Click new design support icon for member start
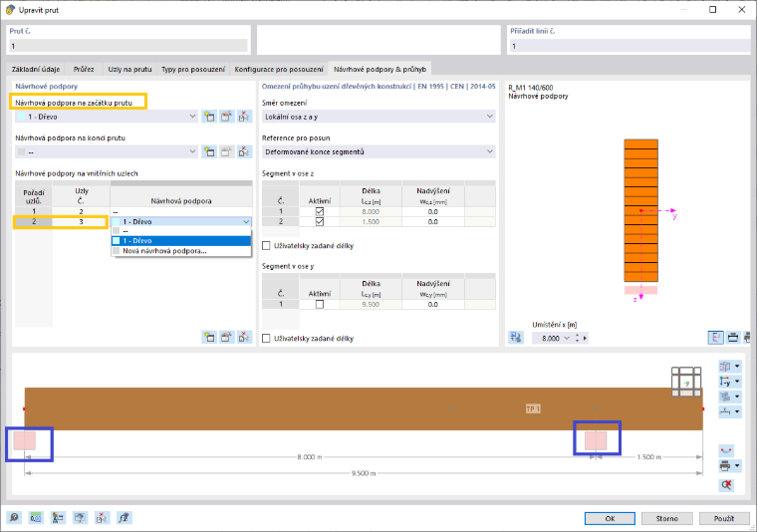Screen dimensions: 757x532 click(x=209, y=117)
